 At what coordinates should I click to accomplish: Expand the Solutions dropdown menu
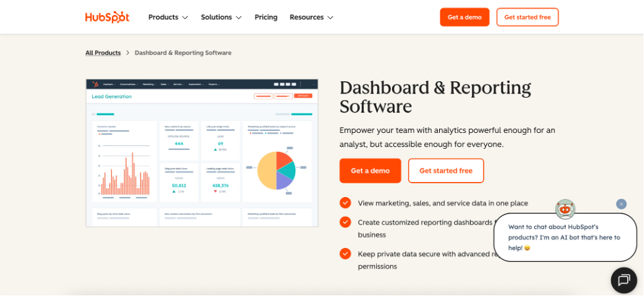[221, 17]
